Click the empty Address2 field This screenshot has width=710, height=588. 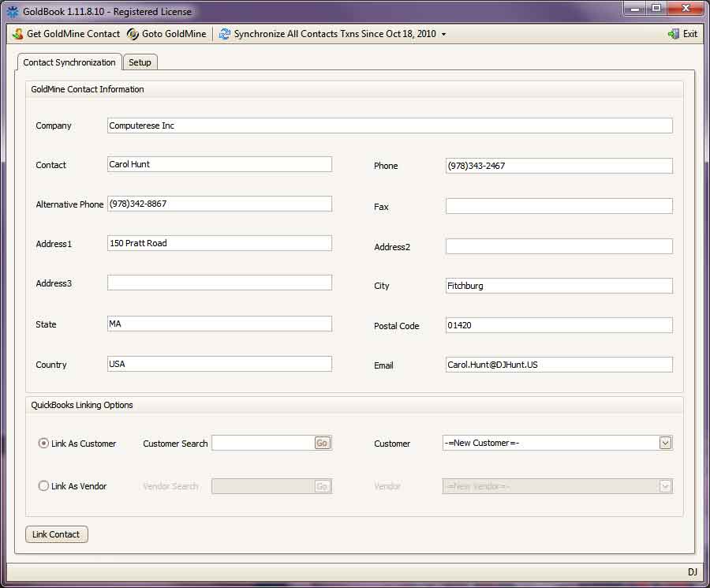click(x=559, y=246)
